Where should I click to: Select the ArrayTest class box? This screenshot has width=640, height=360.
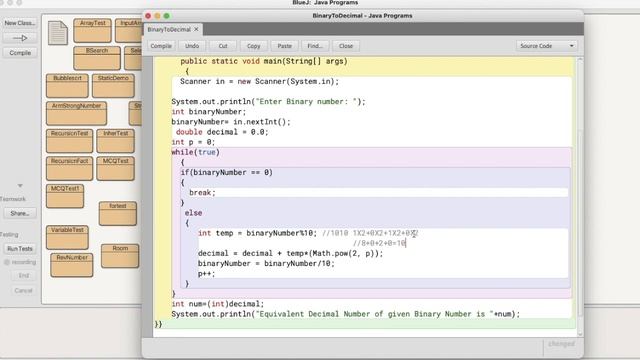(92, 31)
